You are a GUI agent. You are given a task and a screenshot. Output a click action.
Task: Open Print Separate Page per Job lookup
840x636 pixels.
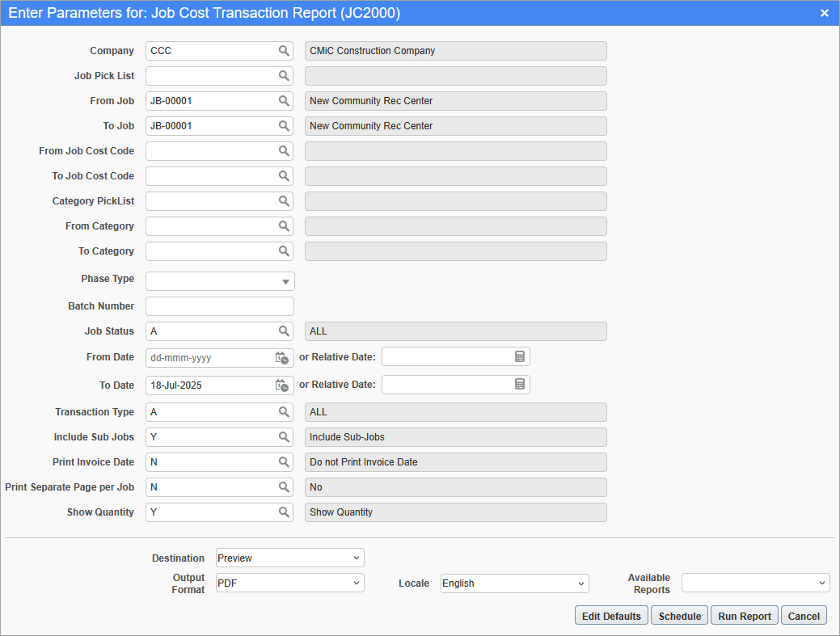pyautogui.click(x=284, y=487)
